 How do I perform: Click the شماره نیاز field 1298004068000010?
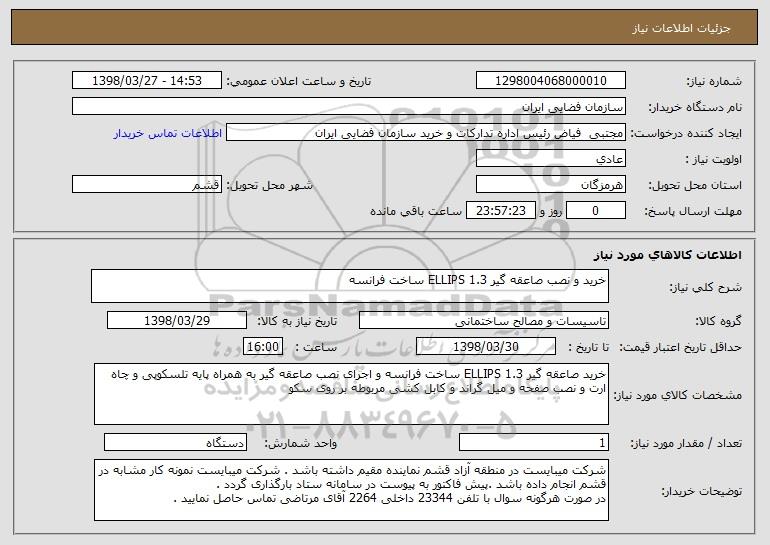tap(550, 81)
